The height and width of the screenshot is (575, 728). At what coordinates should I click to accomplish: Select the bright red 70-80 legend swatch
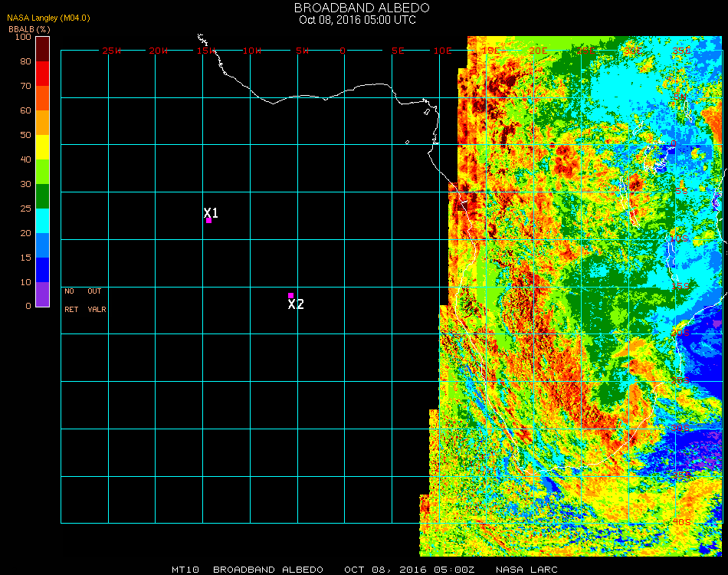[x=42, y=74]
